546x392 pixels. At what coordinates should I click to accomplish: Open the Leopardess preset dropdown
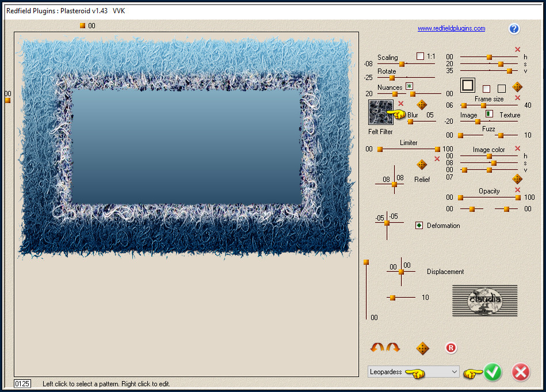[x=413, y=372]
